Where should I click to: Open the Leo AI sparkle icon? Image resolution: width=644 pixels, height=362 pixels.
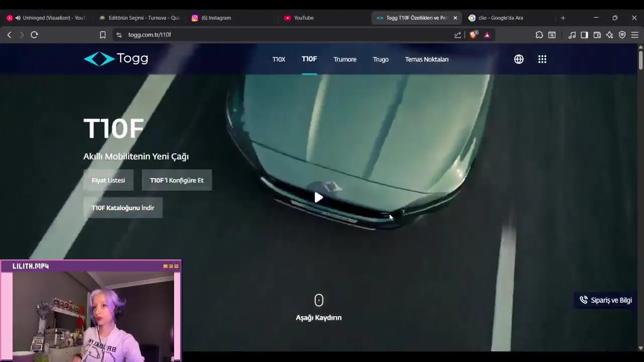pos(610,35)
